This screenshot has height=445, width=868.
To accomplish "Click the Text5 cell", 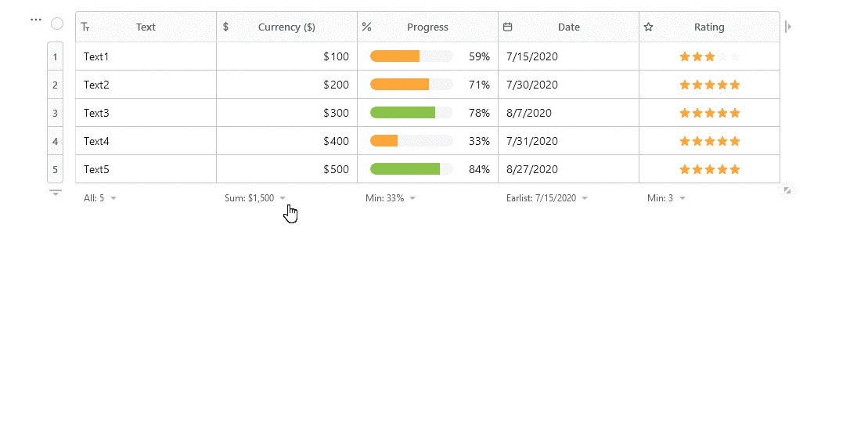I will point(146,169).
